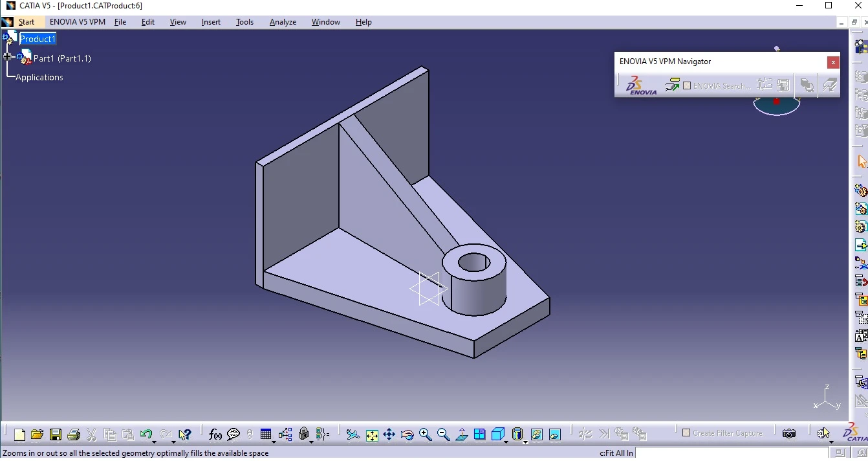Click the Capture camera icon
The image size is (868, 461).
(x=788, y=434)
